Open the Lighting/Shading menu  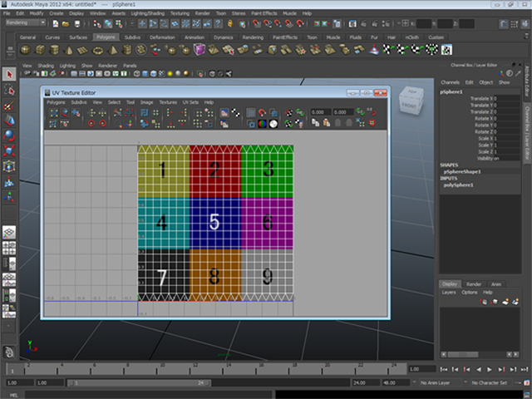click(148, 13)
